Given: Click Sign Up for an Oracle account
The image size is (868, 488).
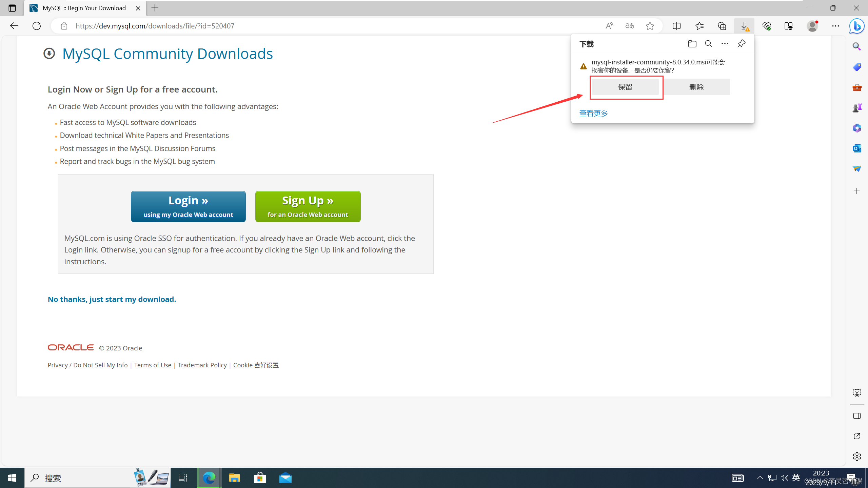Looking at the screenshot, I should point(308,206).
